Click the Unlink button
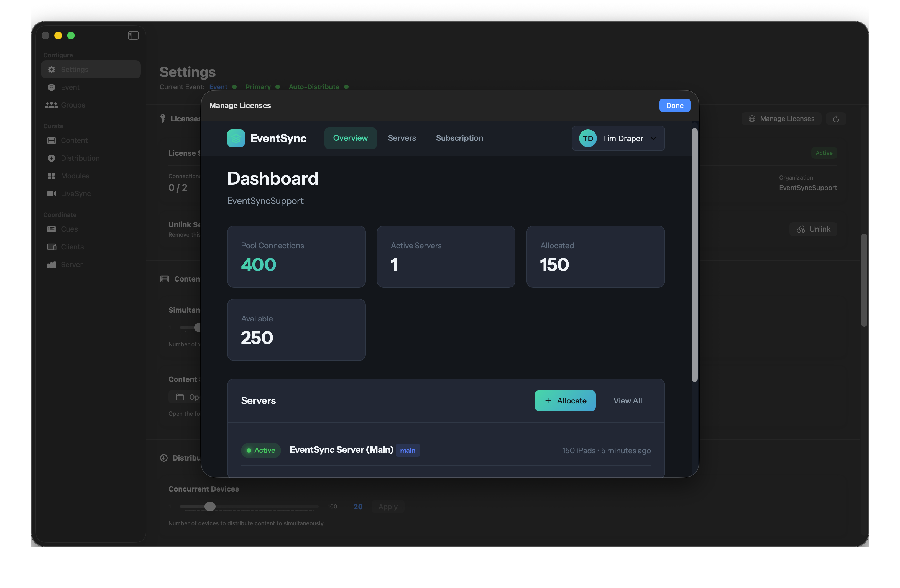Image resolution: width=900 pixels, height=588 pixels. (813, 229)
